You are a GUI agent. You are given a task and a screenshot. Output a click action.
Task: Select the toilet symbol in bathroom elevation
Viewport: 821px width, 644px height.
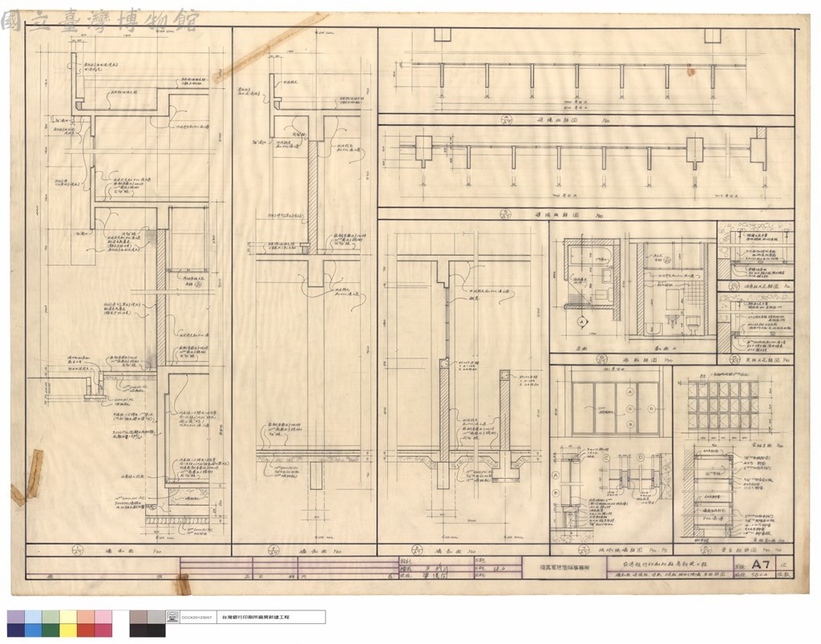[694, 323]
